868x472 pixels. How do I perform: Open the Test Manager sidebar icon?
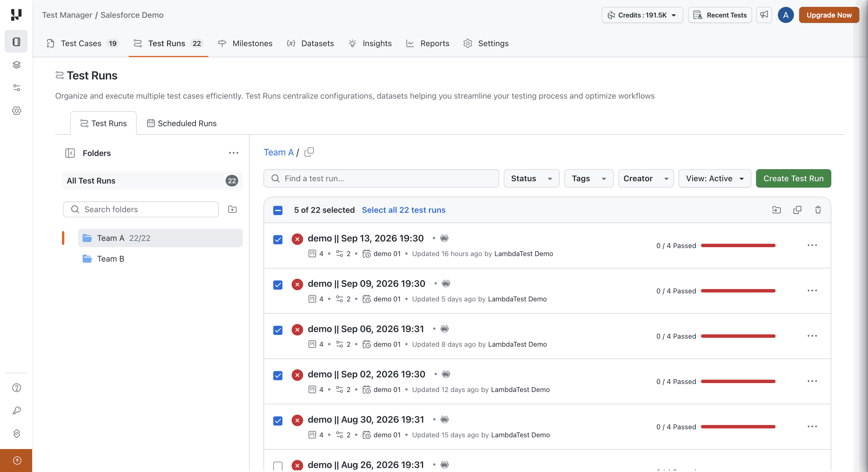16,41
